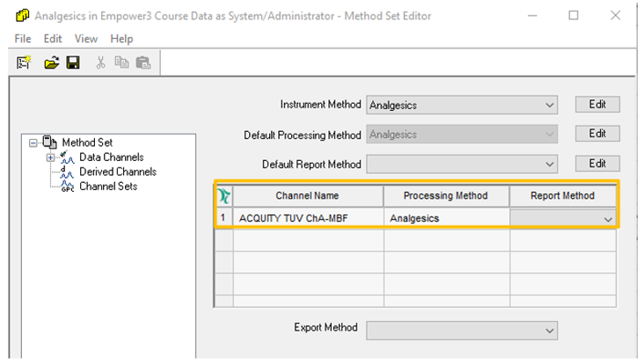644x364 pixels.
Task: Save the method set with the floppy icon
Action: click(73, 62)
